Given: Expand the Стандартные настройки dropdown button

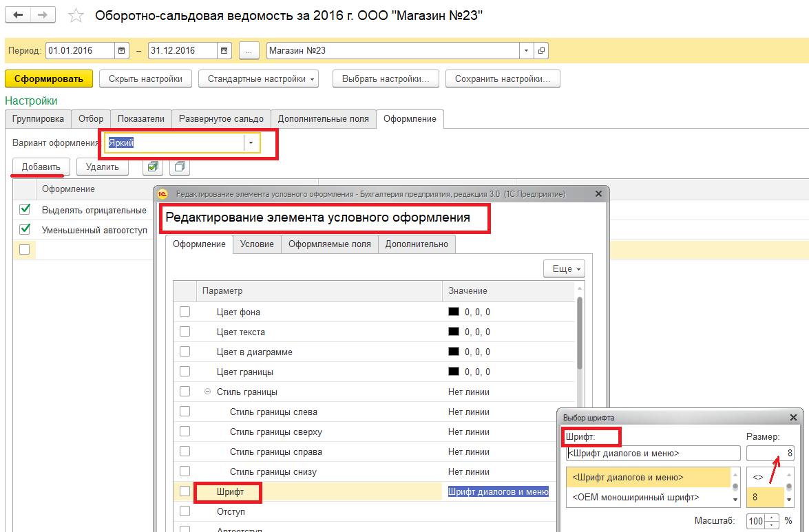Looking at the screenshot, I should (259, 79).
